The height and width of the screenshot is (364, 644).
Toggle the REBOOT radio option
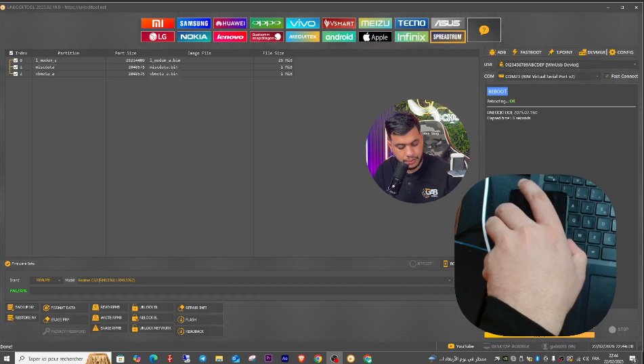[413, 264]
